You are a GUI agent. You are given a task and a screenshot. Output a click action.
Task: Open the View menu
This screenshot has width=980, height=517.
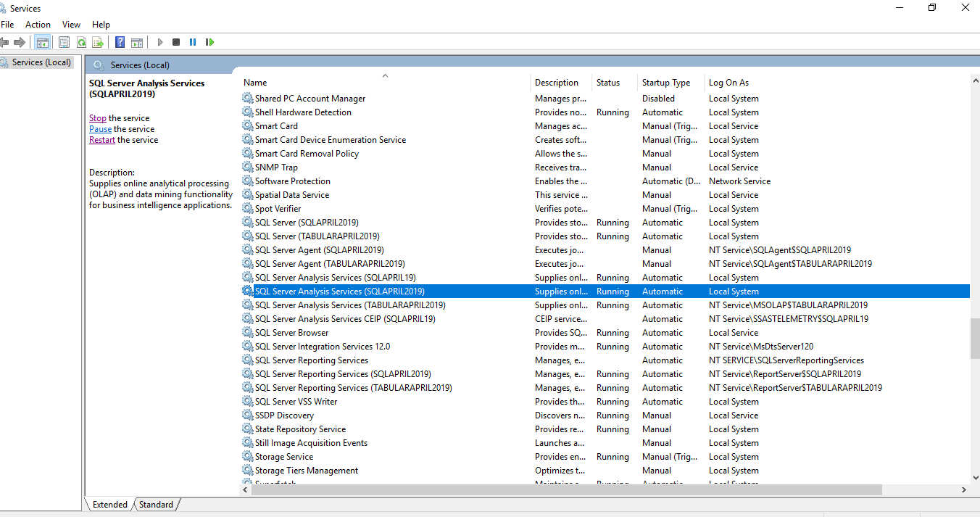[x=71, y=25]
